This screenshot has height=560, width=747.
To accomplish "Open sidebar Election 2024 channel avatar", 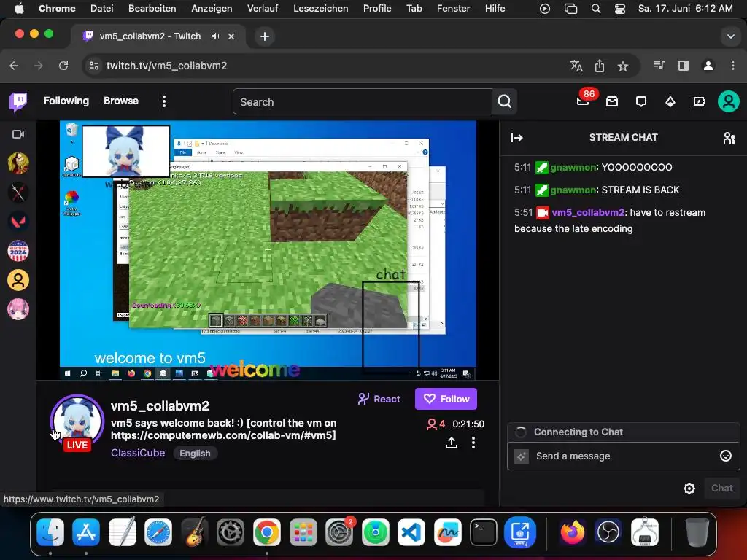I will (x=18, y=251).
